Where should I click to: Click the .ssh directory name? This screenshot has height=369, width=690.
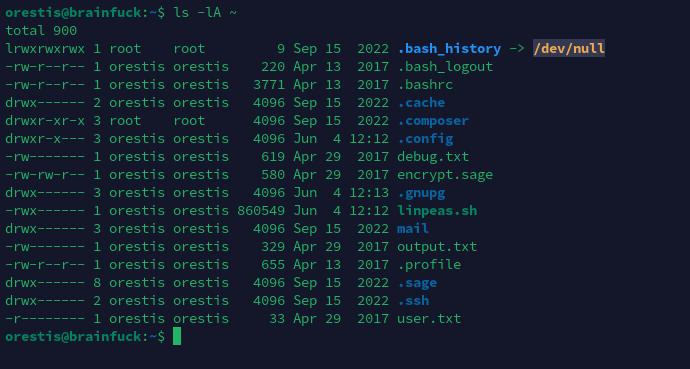pos(413,301)
